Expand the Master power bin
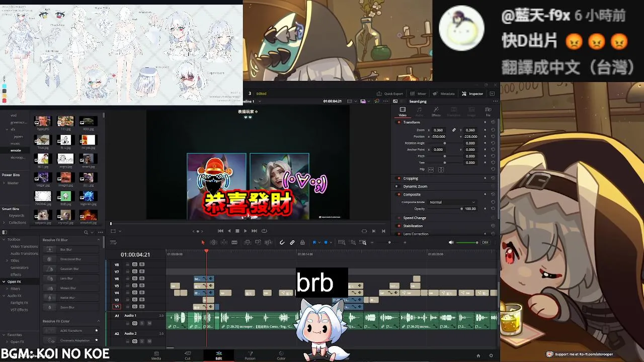644x362 pixels. 4,183
